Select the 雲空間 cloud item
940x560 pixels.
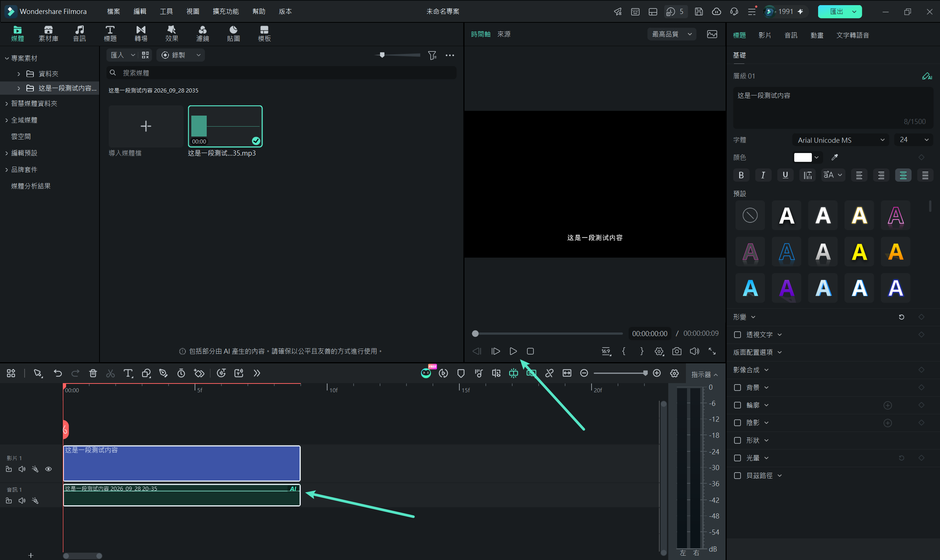coord(21,137)
